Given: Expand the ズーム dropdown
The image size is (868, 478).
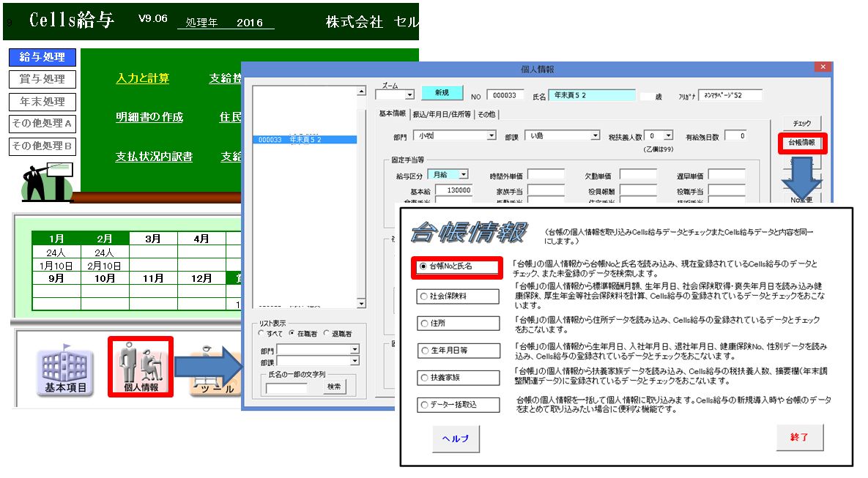Looking at the screenshot, I should [409, 95].
